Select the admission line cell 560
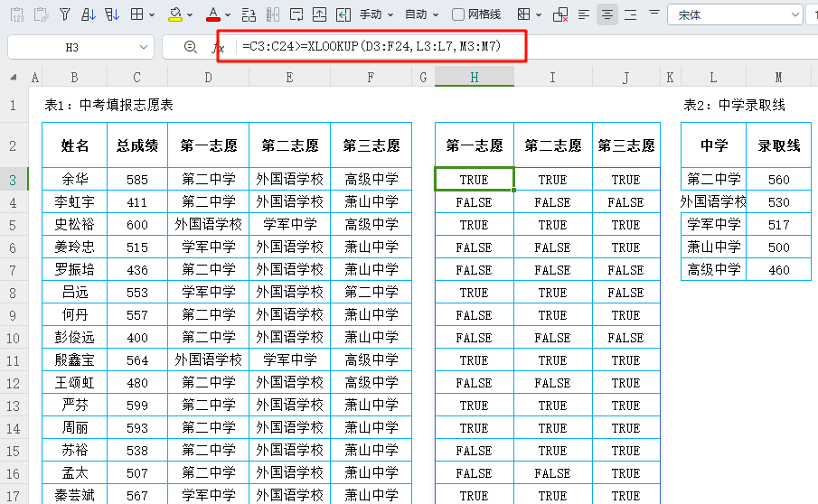818x504 pixels. click(x=779, y=180)
